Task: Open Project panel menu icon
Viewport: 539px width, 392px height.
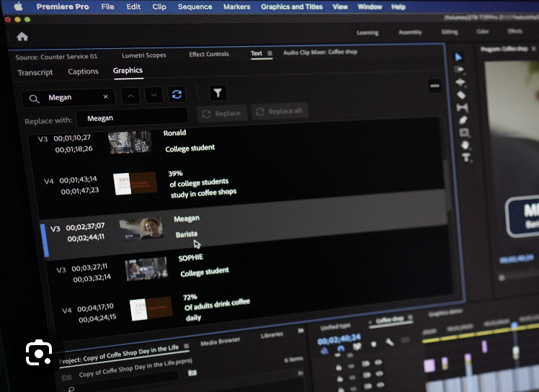Action: [187, 346]
